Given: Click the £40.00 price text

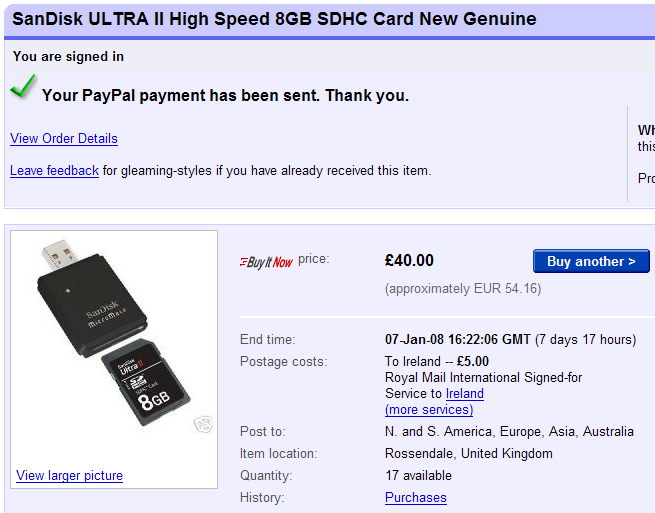Looking at the screenshot, I should pos(409,261).
